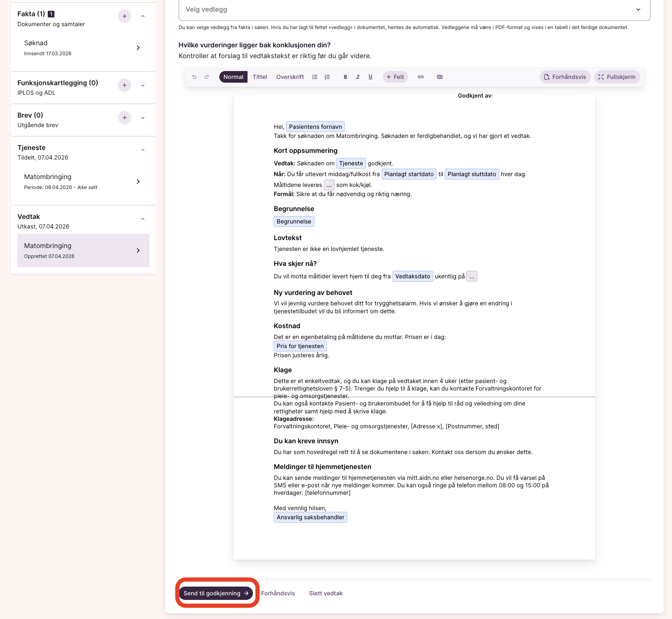Click the Slett vedtak link
The image size is (672, 619).
326,593
